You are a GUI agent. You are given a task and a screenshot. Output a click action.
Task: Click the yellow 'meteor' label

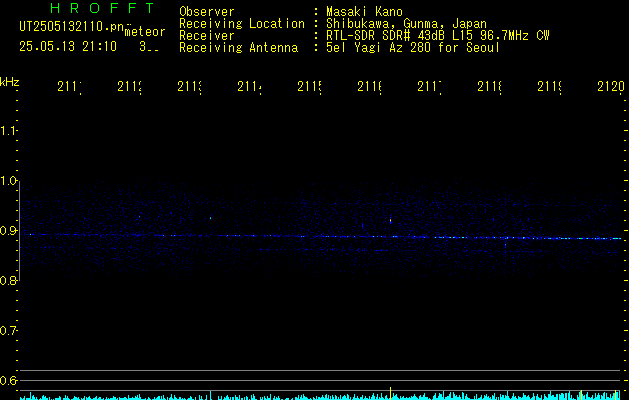[145, 32]
